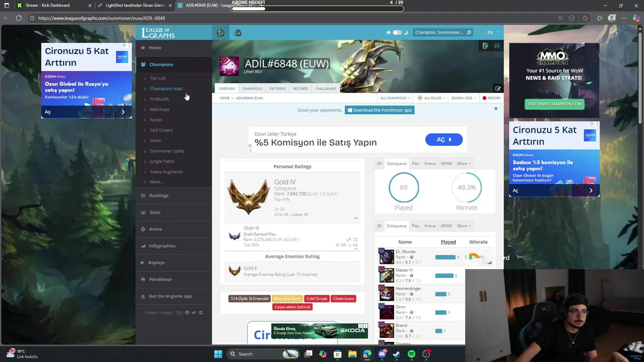Click the edit profile pencil icon
This screenshot has width=644, height=362.
click(x=498, y=88)
